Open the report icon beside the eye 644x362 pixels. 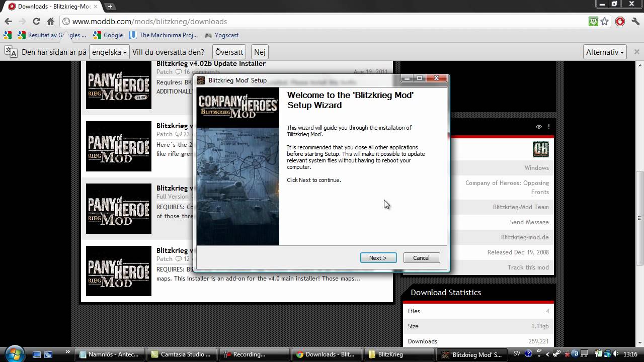(549, 127)
